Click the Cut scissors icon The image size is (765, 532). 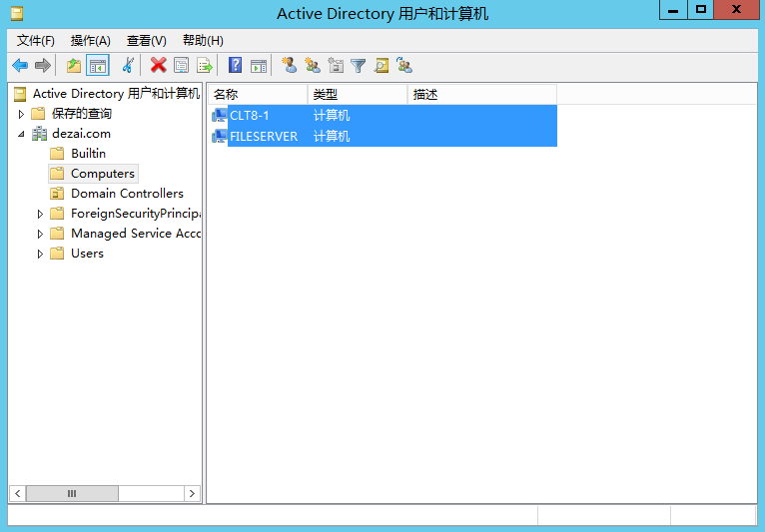(x=128, y=65)
